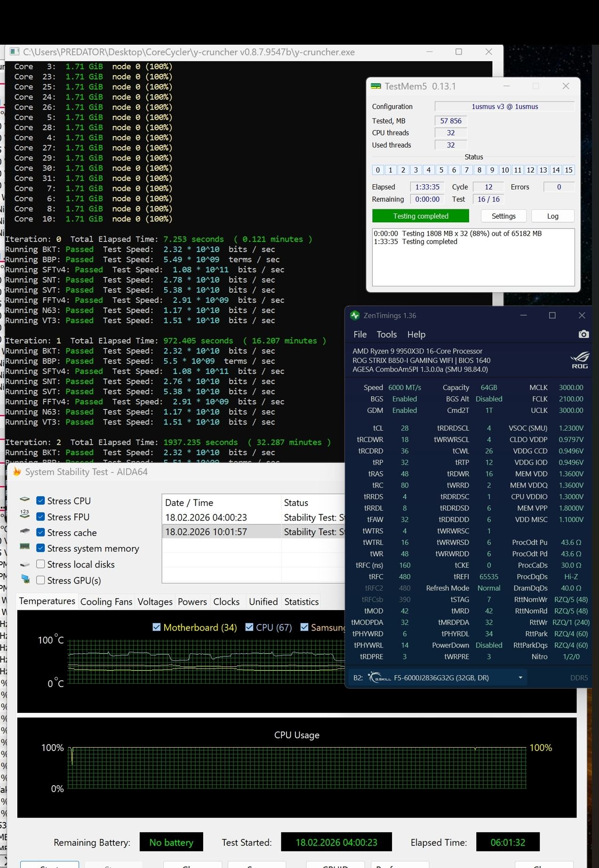Maximize the ZenTimings window
599x868 pixels.
click(552, 316)
